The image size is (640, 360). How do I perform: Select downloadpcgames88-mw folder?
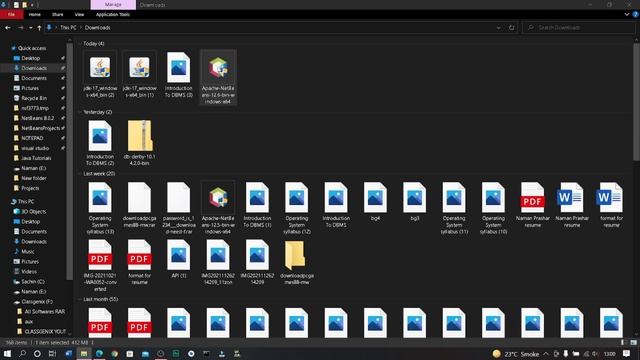tap(295, 255)
